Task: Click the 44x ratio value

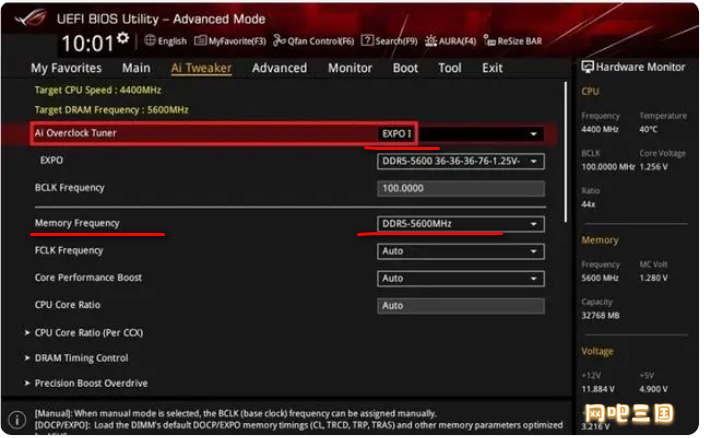Action: pyautogui.click(x=588, y=205)
